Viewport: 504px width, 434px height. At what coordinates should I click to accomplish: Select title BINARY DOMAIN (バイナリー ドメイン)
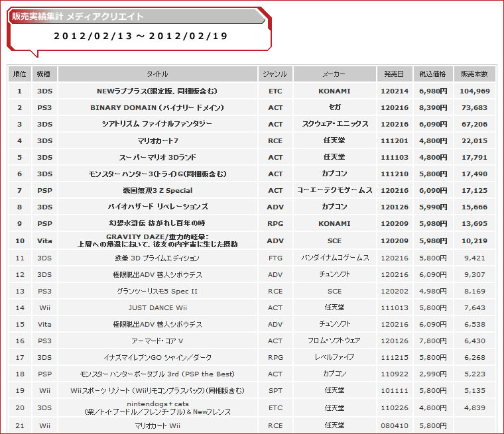coord(158,107)
